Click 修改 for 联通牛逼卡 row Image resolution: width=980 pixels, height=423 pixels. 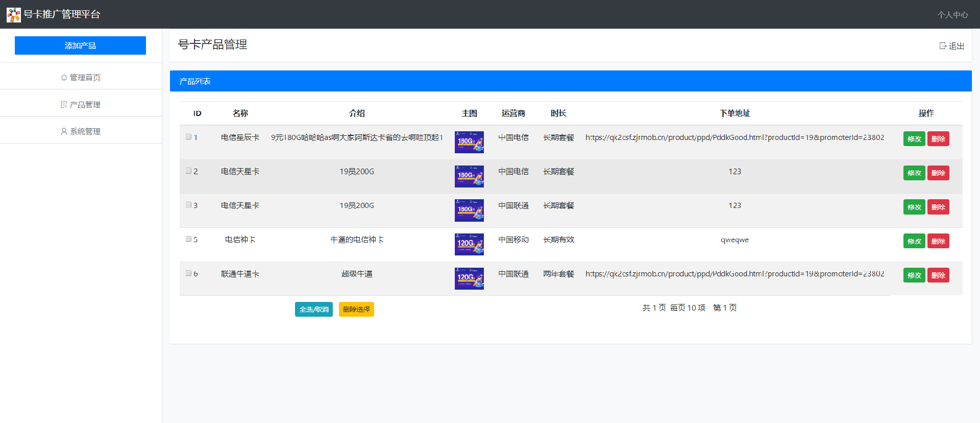click(x=914, y=275)
